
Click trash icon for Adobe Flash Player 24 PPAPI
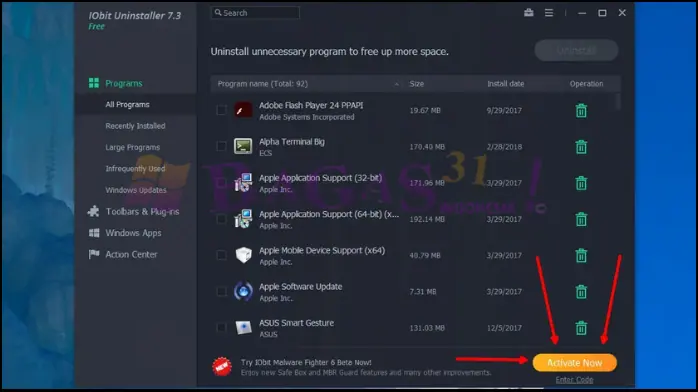pos(581,110)
